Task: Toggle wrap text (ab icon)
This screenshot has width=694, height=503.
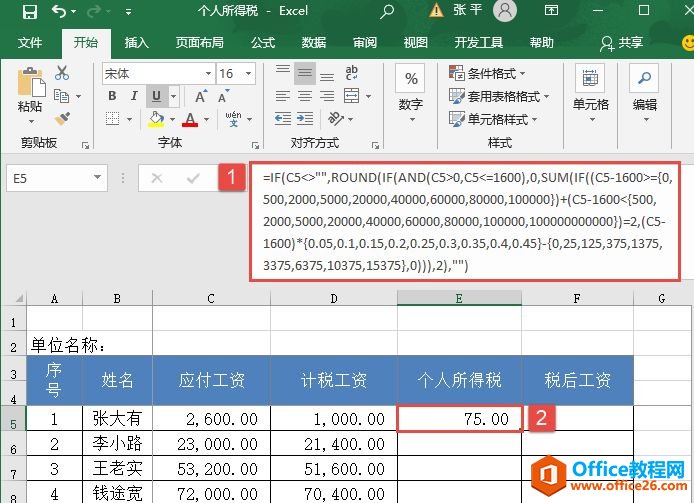Action: tap(352, 73)
